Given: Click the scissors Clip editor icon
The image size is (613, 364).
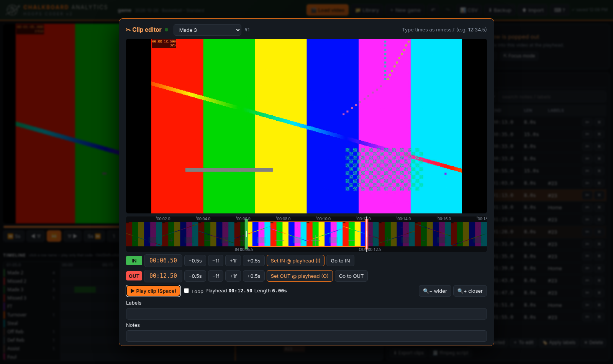Looking at the screenshot, I should coord(128,30).
